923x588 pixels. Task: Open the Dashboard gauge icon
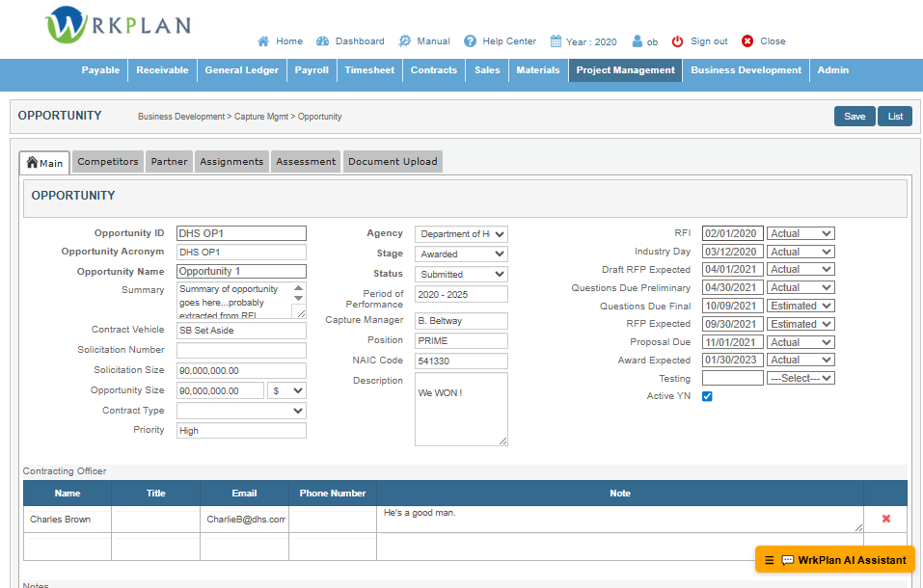[x=323, y=41]
